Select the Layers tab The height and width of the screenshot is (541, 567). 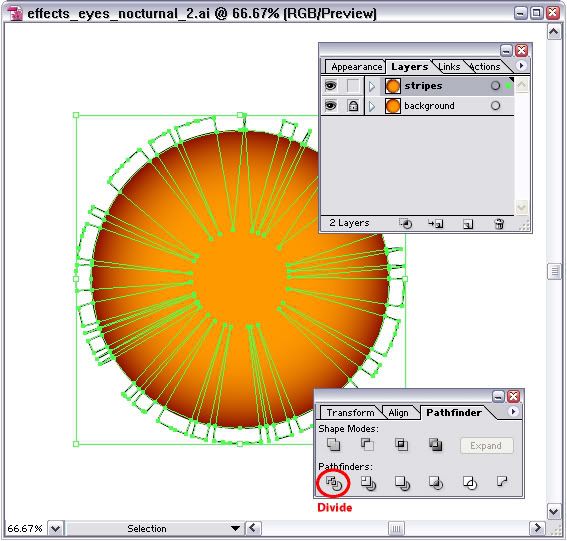point(409,67)
